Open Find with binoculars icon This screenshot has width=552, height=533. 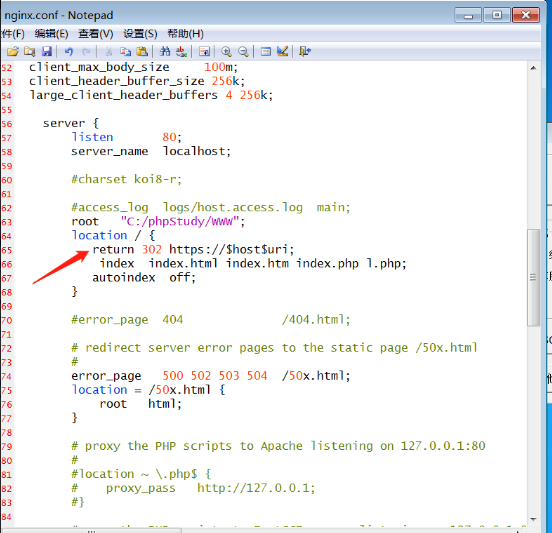pos(164,51)
